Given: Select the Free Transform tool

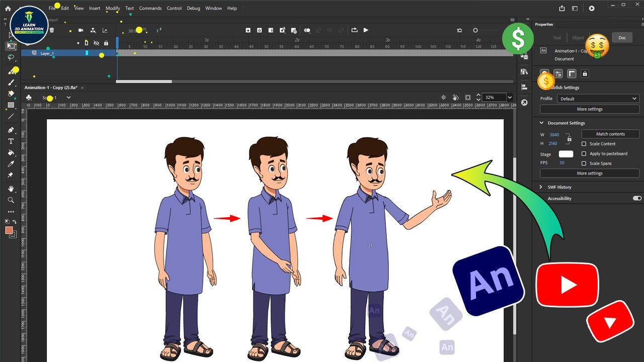Looking at the screenshot, I should (11, 46).
